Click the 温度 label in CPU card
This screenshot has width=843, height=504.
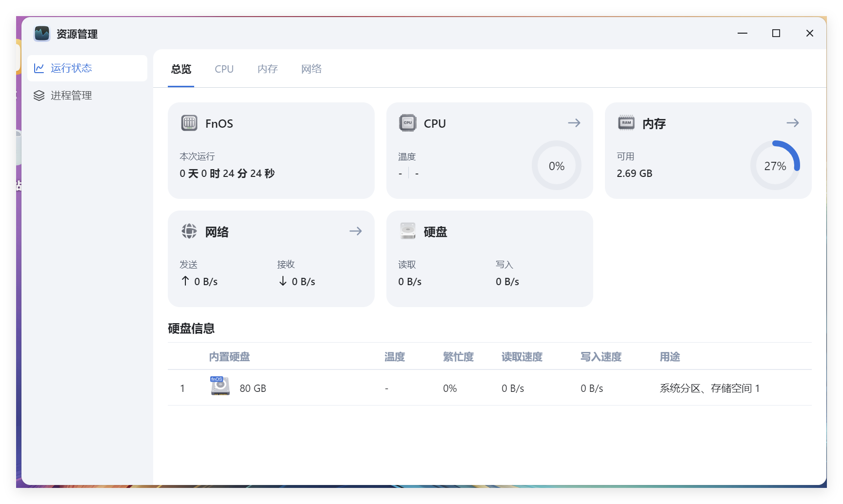pyautogui.click(x=407, y=156)
